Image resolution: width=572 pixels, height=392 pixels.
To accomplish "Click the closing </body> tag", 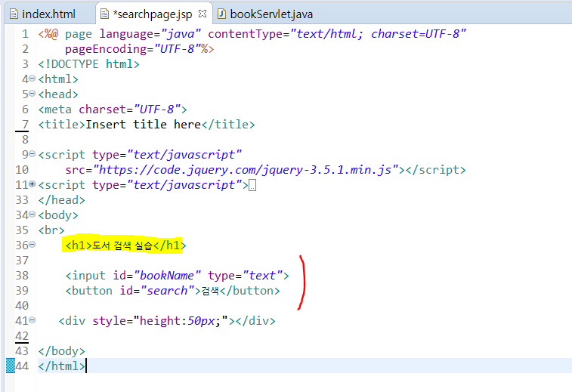I will pos(61,351).
